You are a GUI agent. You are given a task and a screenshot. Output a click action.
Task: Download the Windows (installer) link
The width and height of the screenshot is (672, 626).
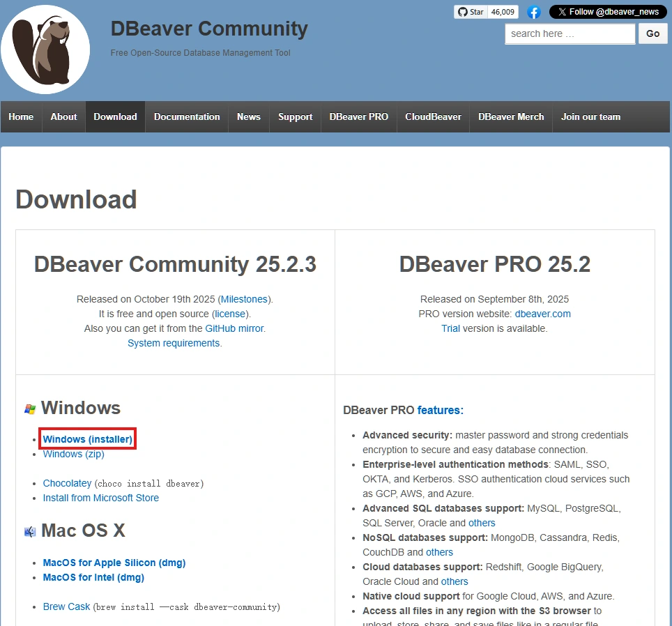[88, 439]
